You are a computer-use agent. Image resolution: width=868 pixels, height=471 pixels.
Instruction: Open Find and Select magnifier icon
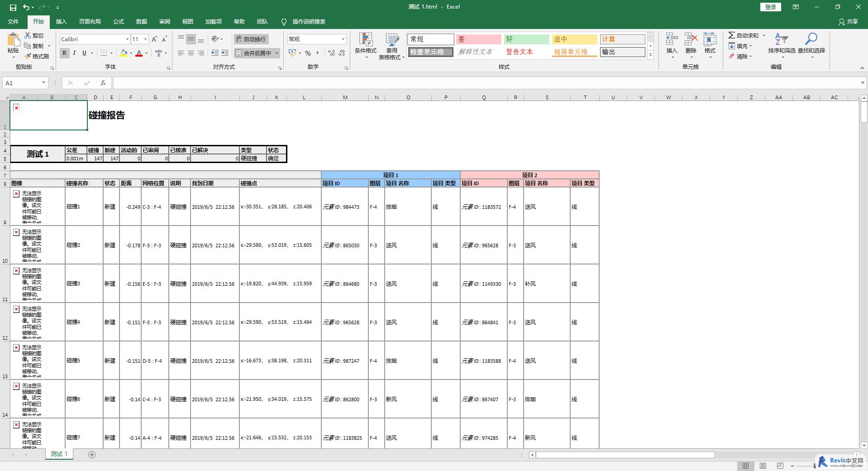pyautogui.click(x=811, y=39)
